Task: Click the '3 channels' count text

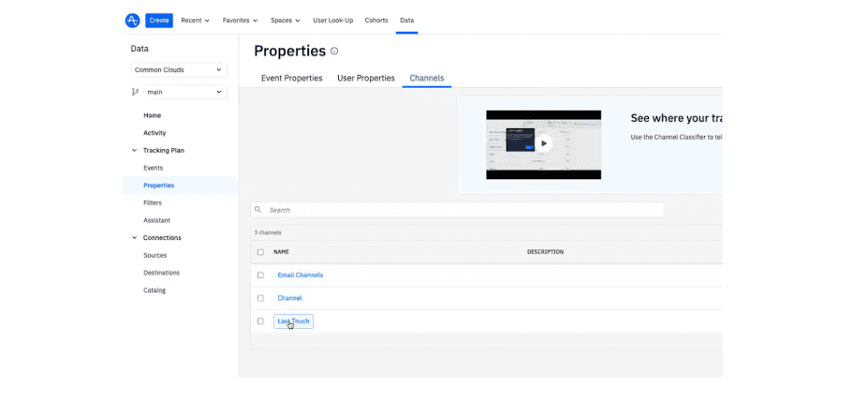Action: point(268,232)
